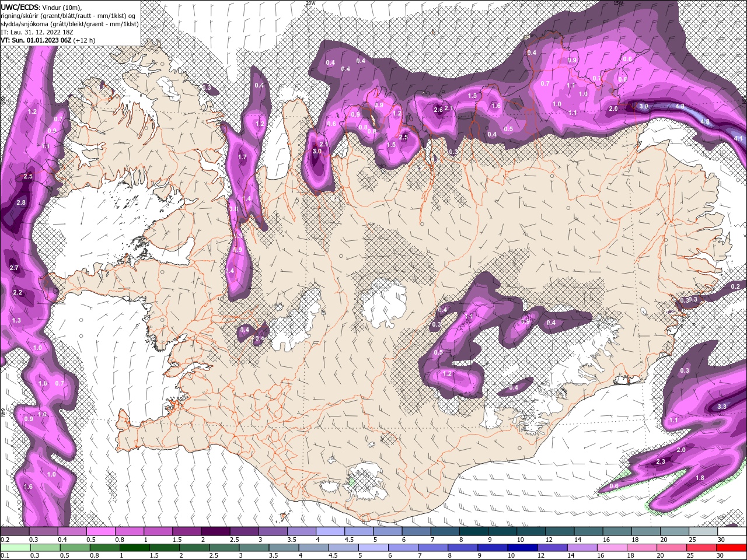Click the 4.1 precipitation value label

click(x=738, y=138)
